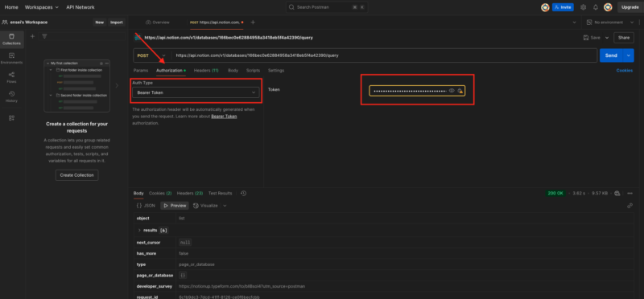Focus the Search Postman field
This screenshot has height=299, width=644.
click(x=327, y=7)
